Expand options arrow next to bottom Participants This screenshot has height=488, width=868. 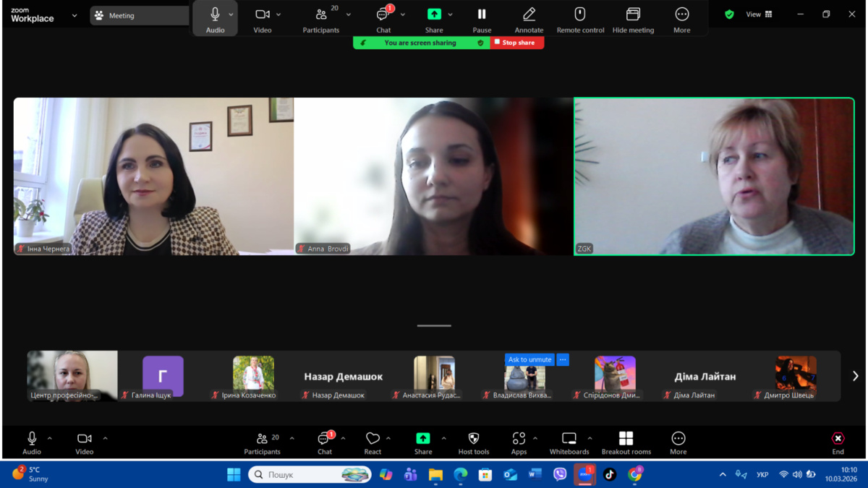pyautogui.click(x=292, y=438)
